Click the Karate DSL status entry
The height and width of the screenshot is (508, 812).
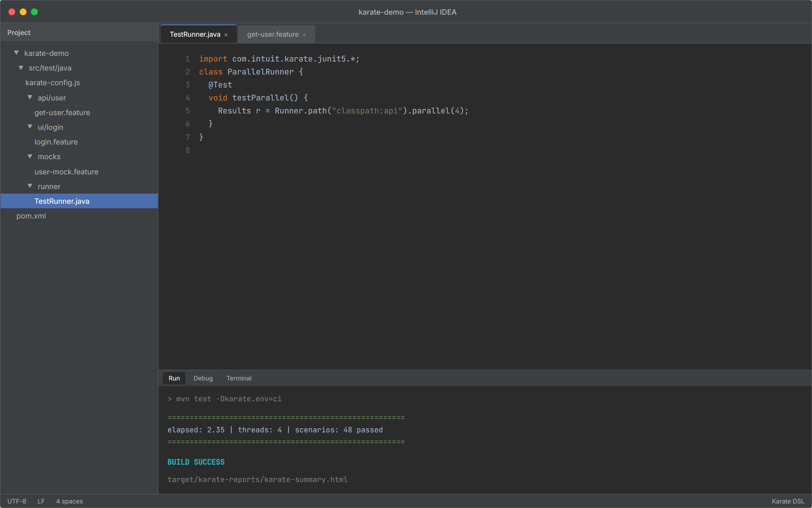788,501
